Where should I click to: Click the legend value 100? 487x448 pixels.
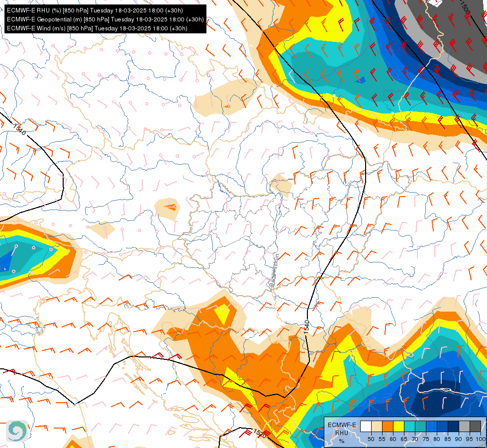(481, 439)
